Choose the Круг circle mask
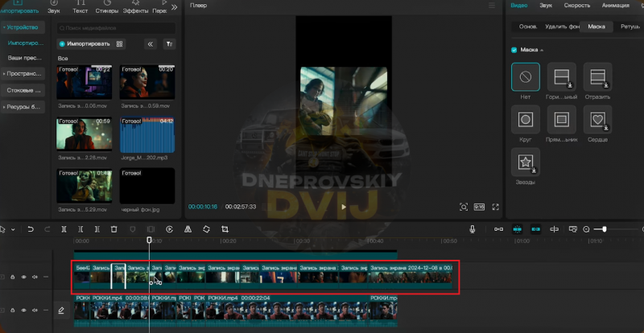Screen dimensions: 644x333 point(526,120)
